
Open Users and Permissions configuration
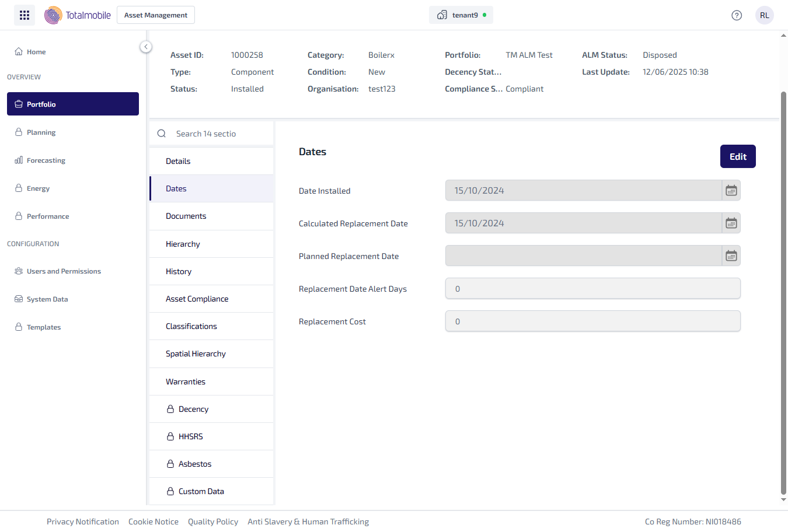(64, 271)
